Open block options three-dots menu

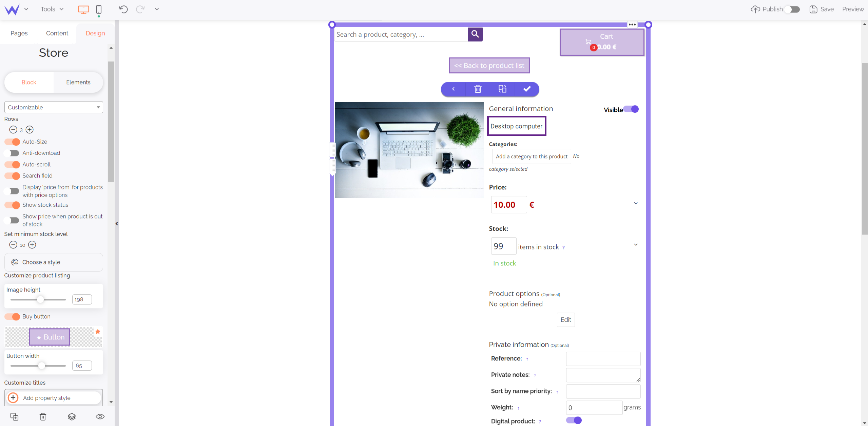[632, 24]
